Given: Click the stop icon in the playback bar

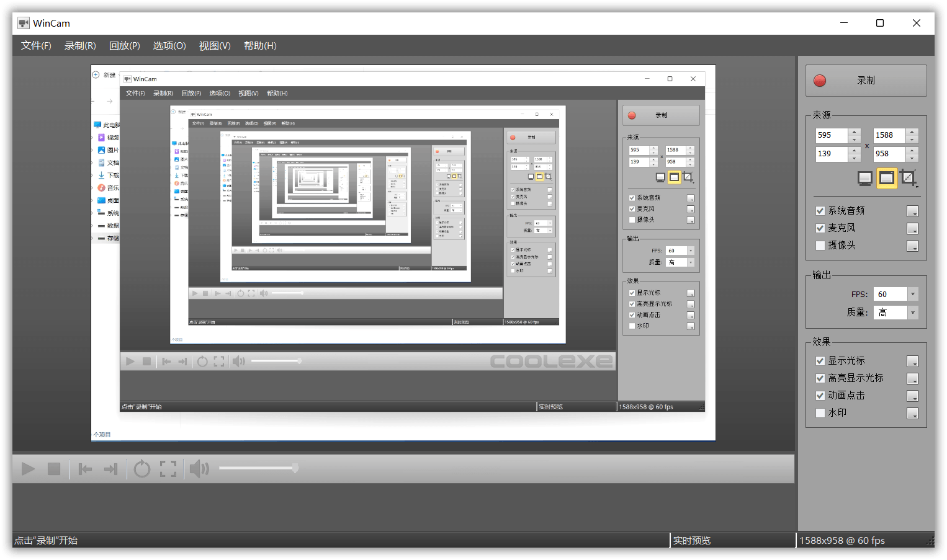Looking at the screenshot, I should click(x=53, y=469).
